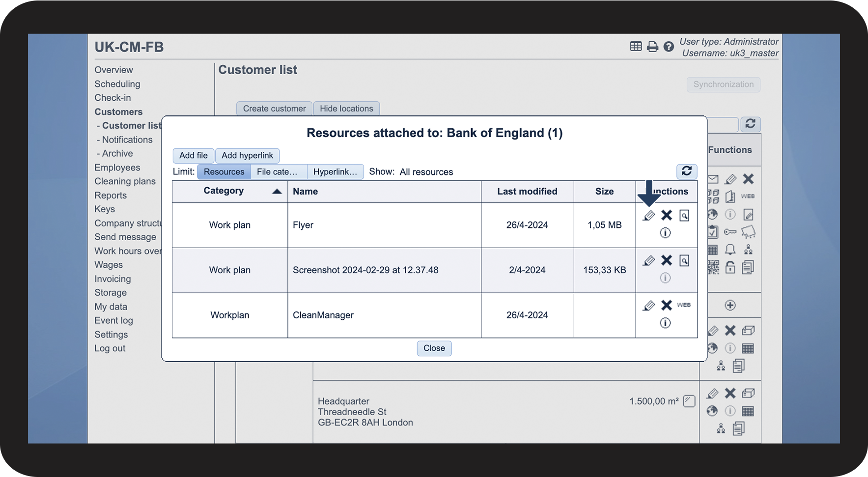
Task: Select the File categories limit filter
Action: [278, 172]
